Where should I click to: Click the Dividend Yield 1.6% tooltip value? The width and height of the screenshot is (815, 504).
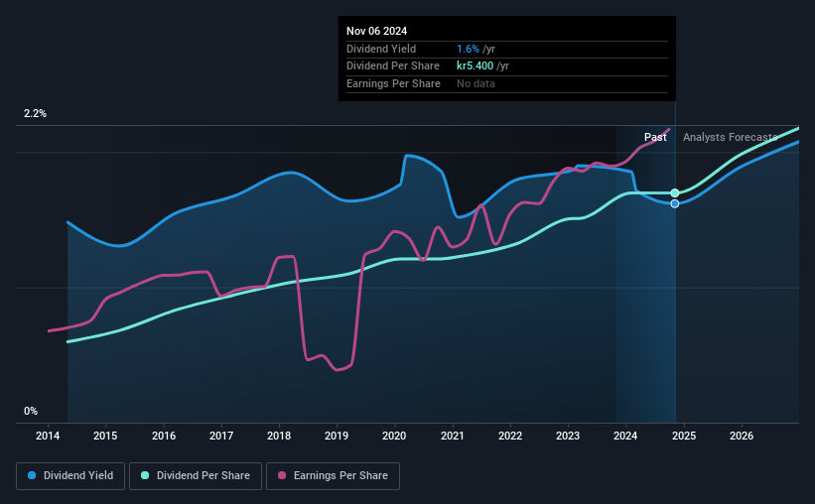click(x=468, y=49)
